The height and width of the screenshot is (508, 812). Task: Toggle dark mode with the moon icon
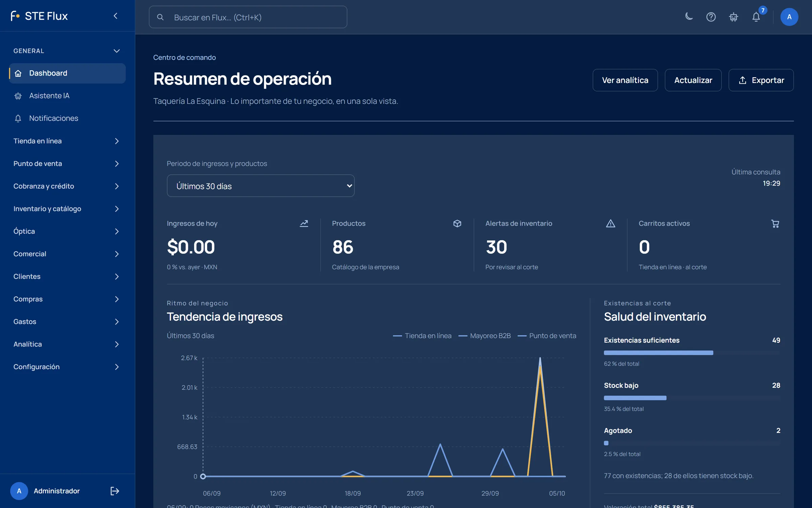[689, 17]
